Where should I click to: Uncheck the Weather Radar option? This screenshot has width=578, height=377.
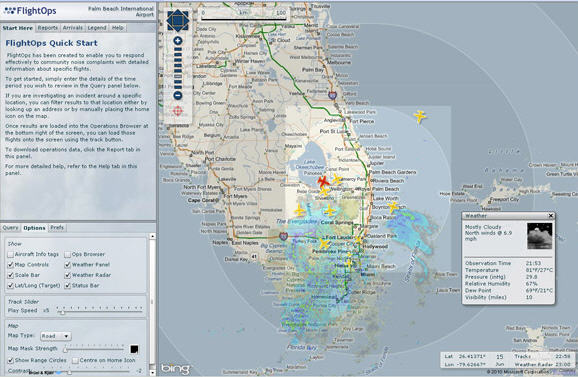coord(67,275)
